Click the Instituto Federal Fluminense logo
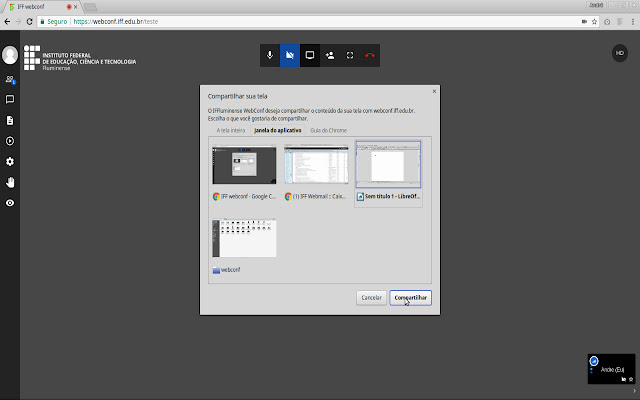640x400 pixels. 80,58
